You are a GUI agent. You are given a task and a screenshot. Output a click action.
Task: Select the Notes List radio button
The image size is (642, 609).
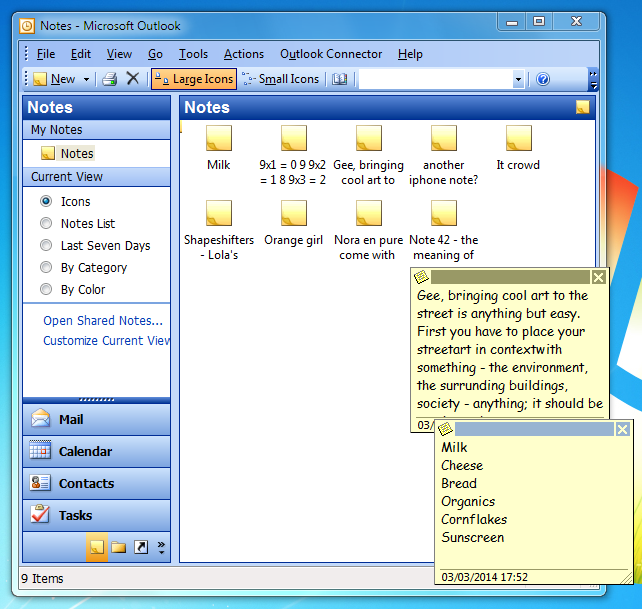(x=46, y=223)
